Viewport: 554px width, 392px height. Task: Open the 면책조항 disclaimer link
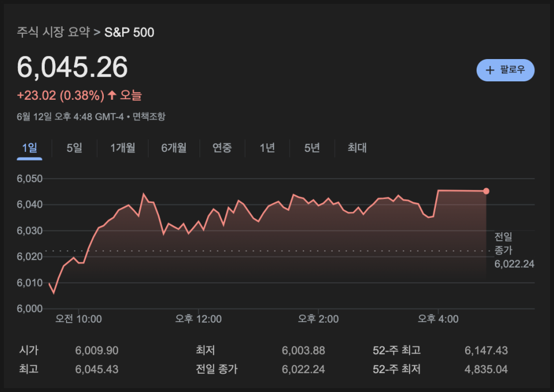149,116
